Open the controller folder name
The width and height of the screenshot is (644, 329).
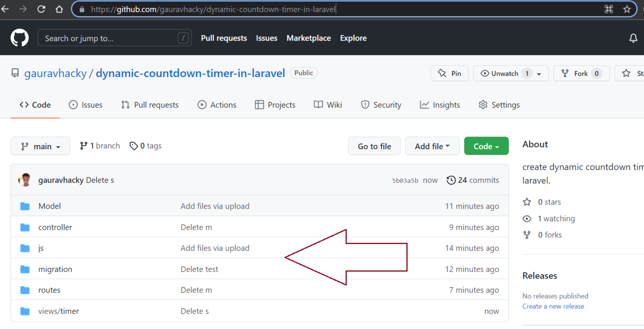pyautogui.click(x=55, y=227)
